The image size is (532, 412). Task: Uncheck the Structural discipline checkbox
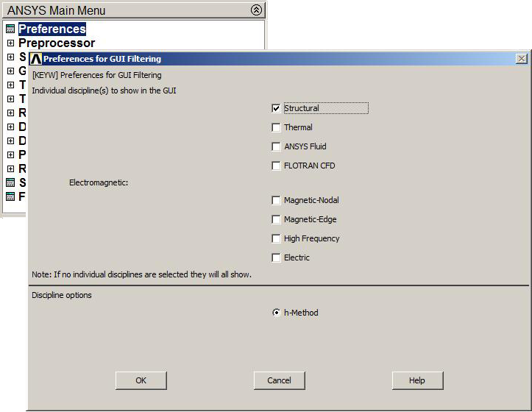pos(277,108)
